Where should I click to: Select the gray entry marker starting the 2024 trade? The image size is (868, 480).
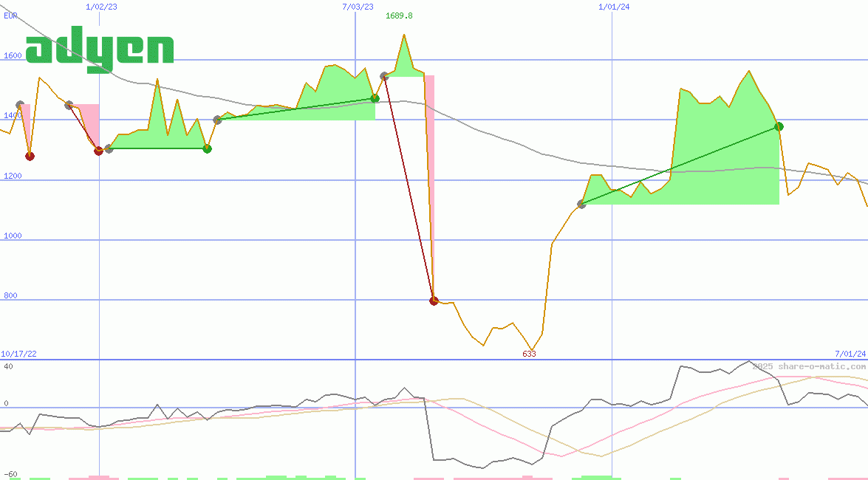[x=581, y=204]
